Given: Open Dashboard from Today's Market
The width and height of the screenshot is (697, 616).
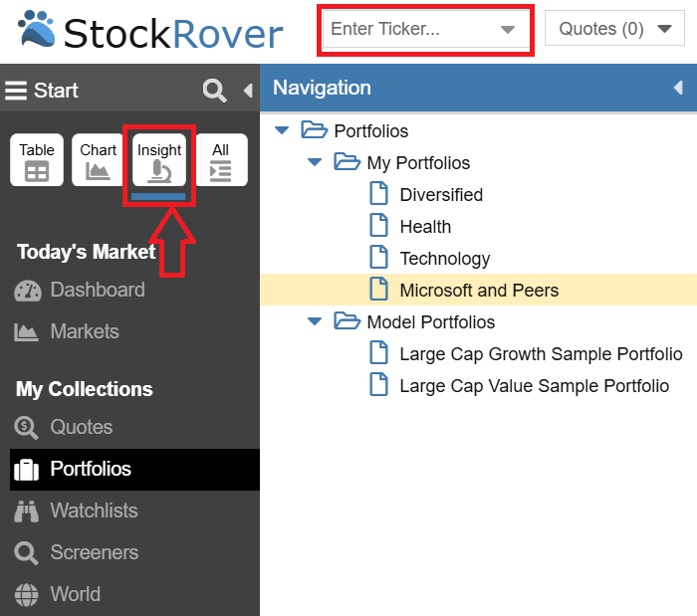Looking at the screenshot, I should pos(97,290).
